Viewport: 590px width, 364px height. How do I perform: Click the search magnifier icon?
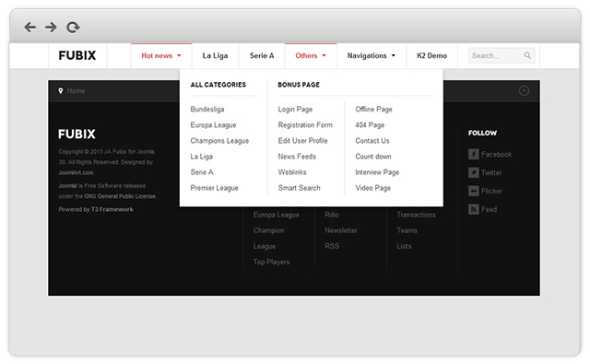tap(527, 55)
